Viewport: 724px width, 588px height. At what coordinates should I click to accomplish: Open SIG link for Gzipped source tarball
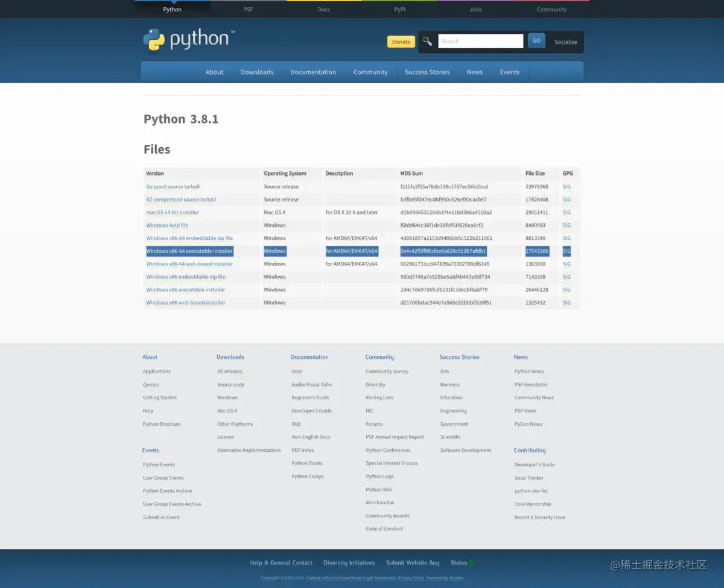567,187
